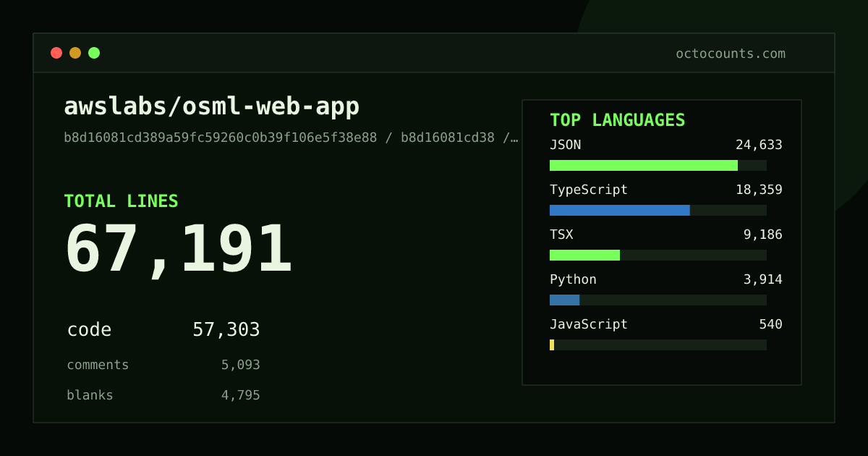Click the code label

click(x=89, y=330)
